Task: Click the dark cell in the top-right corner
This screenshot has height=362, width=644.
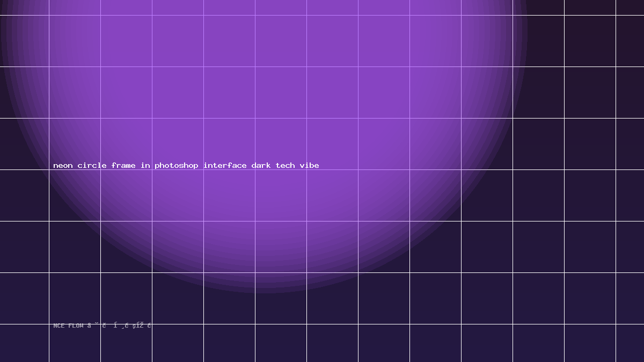Action: point(630,7)
